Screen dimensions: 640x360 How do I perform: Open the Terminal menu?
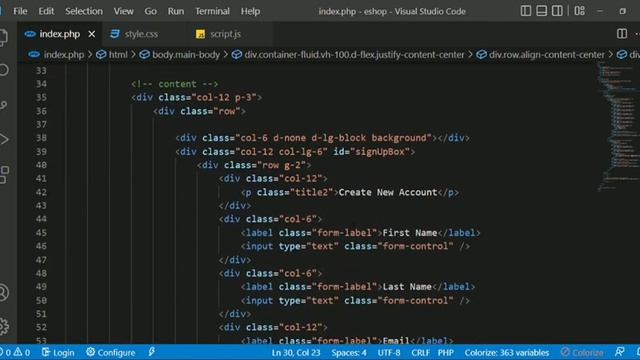[x=212, y=11]
